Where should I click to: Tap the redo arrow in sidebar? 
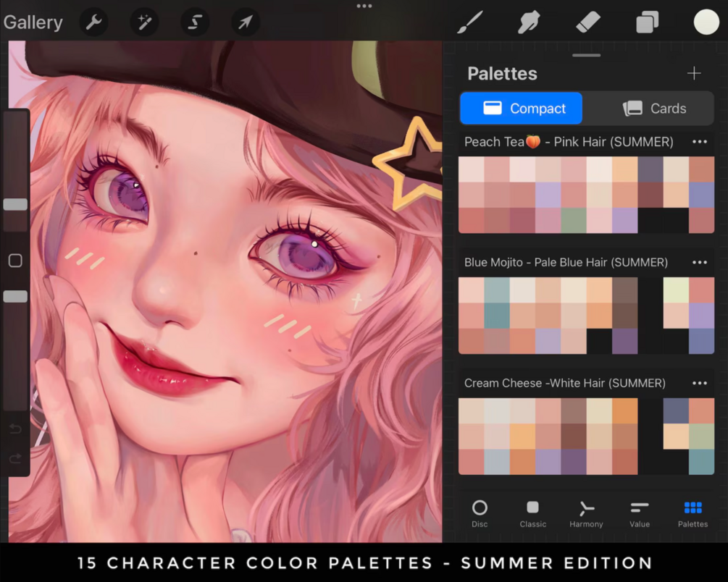coord(15,458)
